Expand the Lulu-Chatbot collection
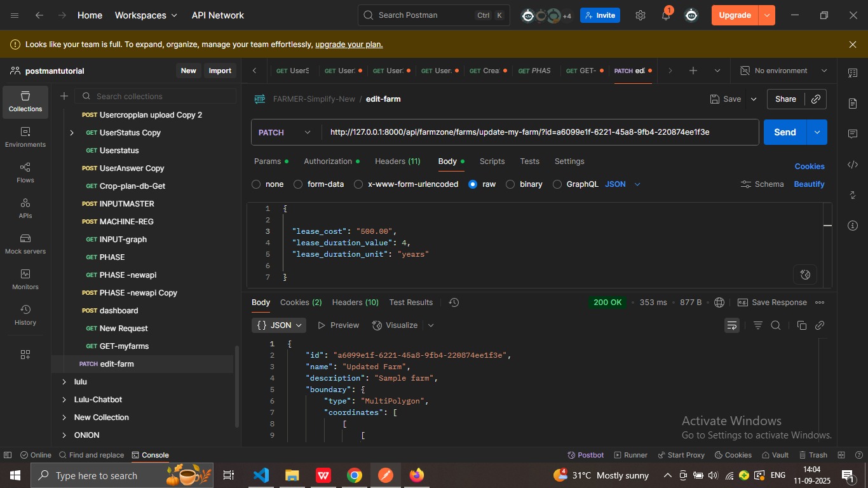This screenshot has height=488, width=868. 64,400
